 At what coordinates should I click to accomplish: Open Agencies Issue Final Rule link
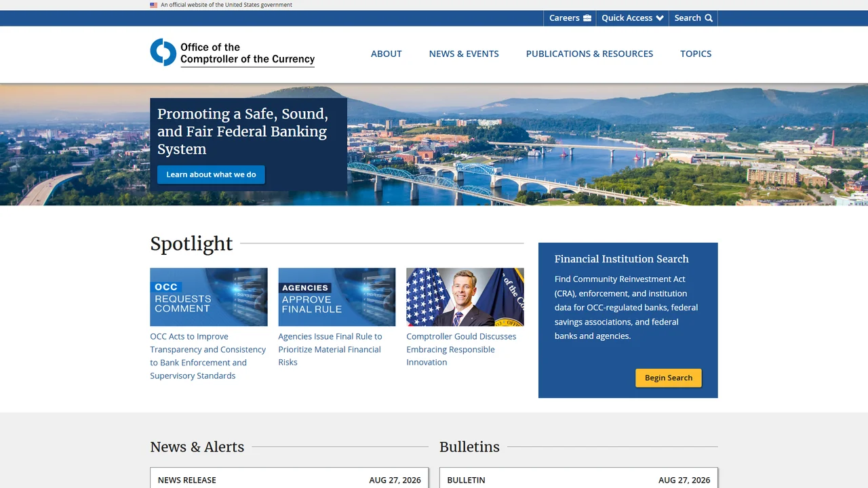[x=330, y=349]
